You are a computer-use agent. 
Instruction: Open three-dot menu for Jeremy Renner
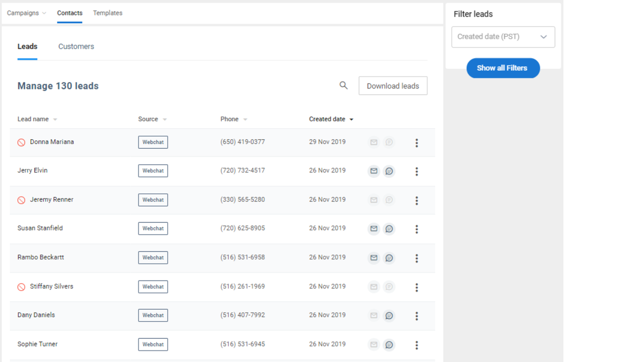417,201
